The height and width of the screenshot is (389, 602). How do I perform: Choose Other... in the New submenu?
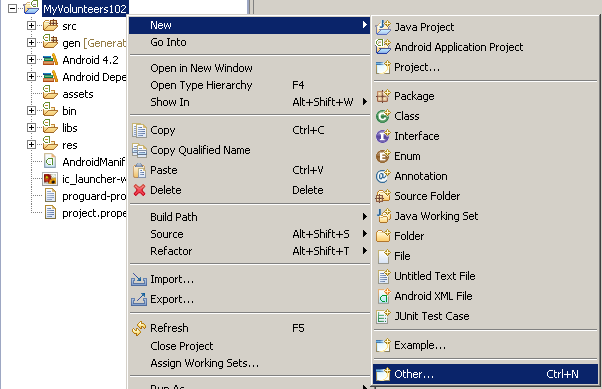pyautogui.click(x=485, y=374)
